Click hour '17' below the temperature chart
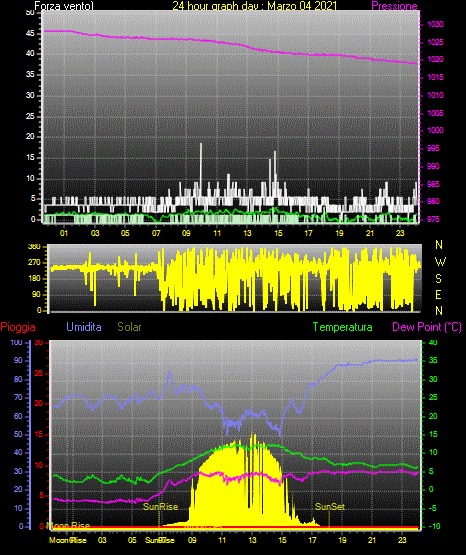466x555 pixels. (312, 540)
